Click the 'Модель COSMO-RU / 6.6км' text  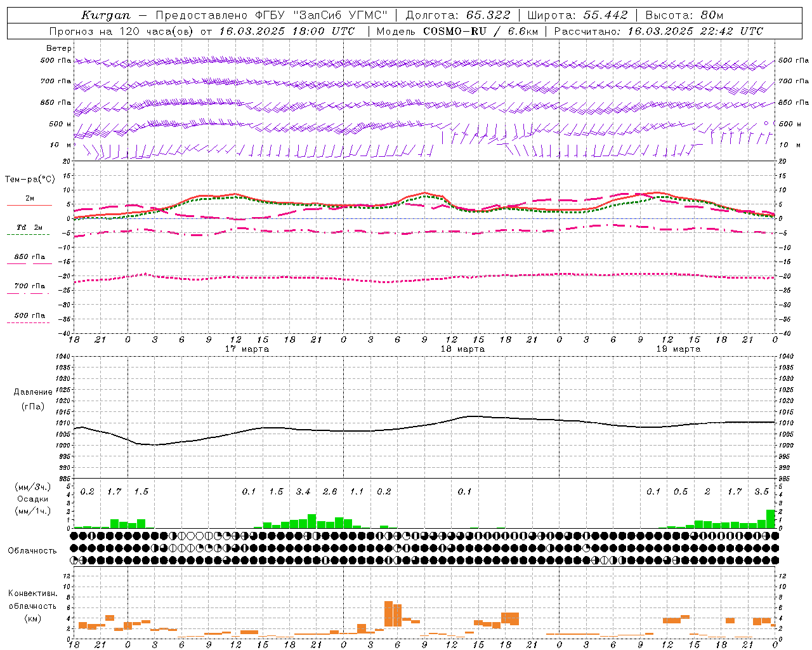(457, 31)
